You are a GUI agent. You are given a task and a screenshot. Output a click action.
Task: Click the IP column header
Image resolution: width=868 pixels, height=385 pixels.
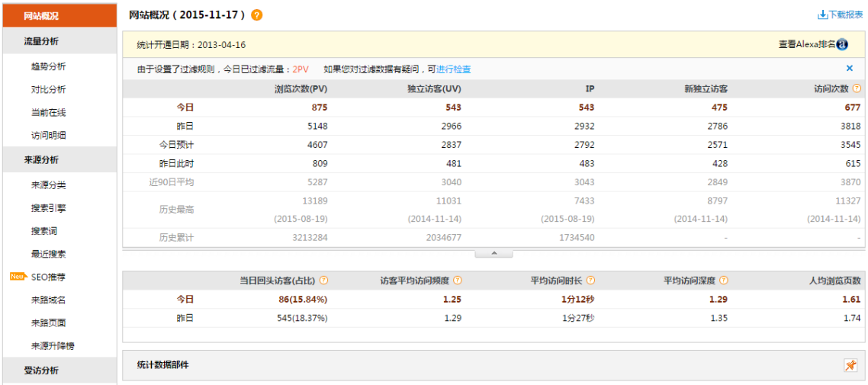[590, 88]
